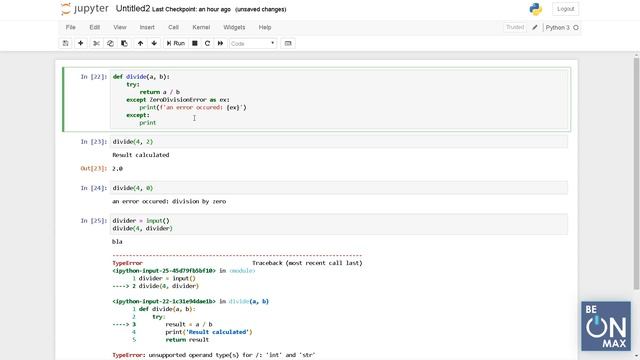Click the Python logo icon
The width and height of the screenshot is (640, 360).
point(536,9)
